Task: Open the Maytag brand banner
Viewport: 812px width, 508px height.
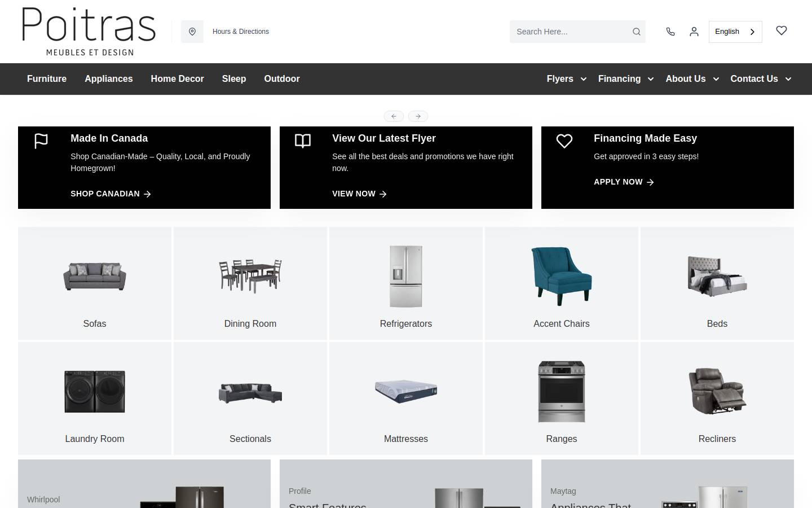Action: [668, 484]
